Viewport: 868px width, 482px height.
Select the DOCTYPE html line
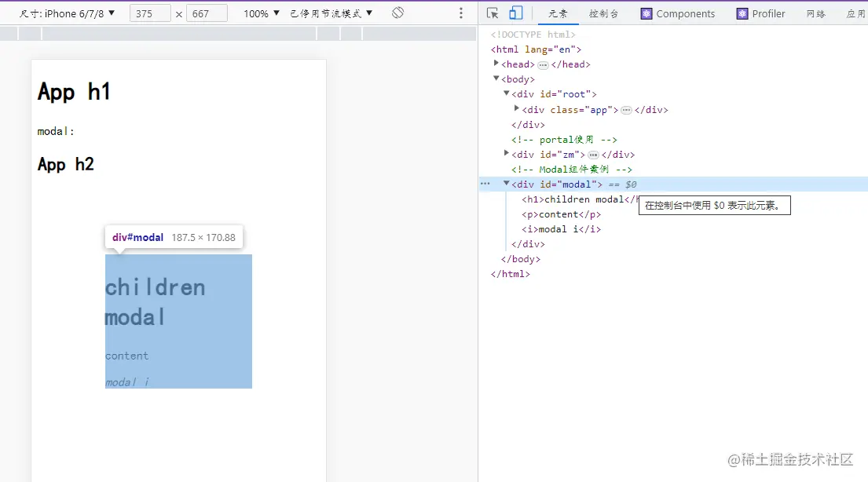(533, 35)
